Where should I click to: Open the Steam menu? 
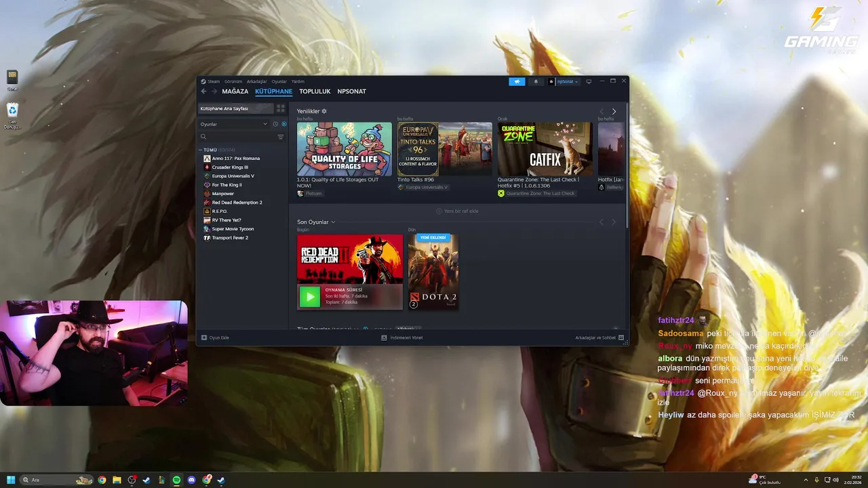pos(214,81)
